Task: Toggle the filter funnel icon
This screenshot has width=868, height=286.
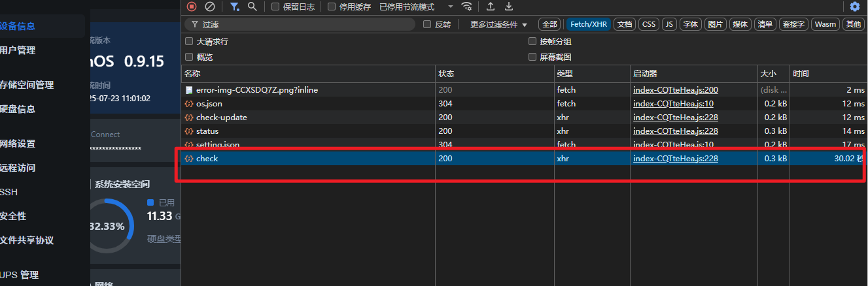Action: pos(235,7)
